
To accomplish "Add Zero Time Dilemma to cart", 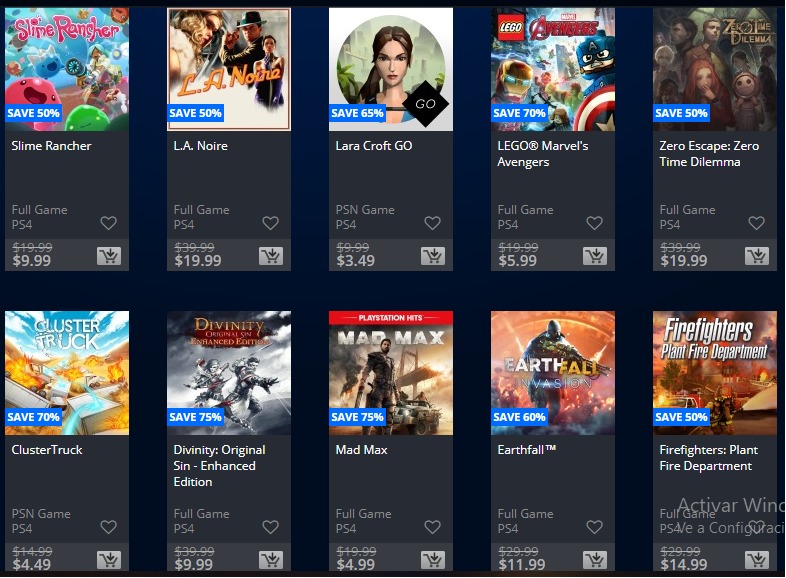I will [756, 256].
